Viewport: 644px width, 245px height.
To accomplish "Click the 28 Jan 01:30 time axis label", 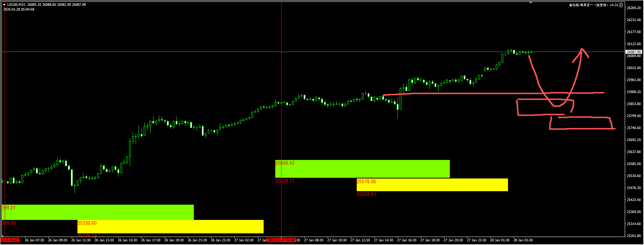I will pos(499,240).
